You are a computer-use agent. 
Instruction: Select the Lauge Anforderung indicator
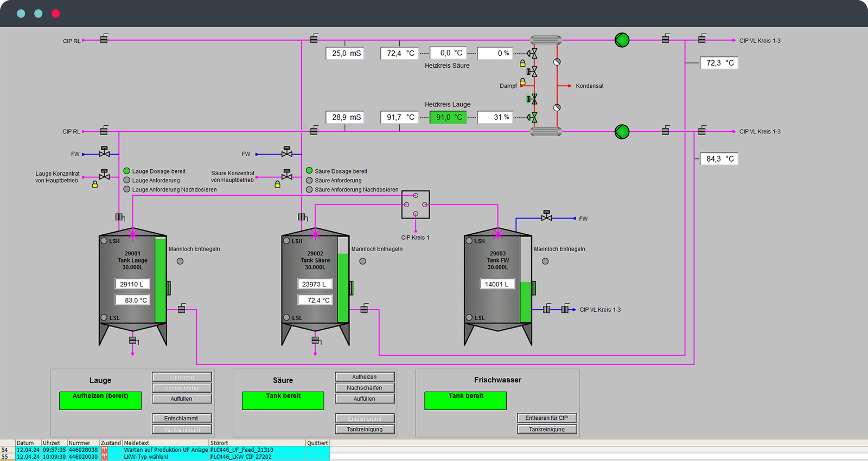pos(127,180)
